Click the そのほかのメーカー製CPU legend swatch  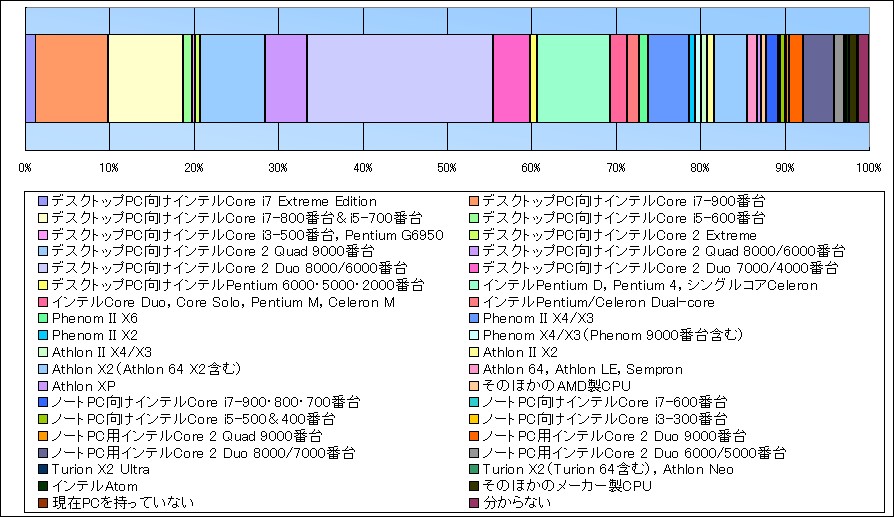tap(474, 486)
